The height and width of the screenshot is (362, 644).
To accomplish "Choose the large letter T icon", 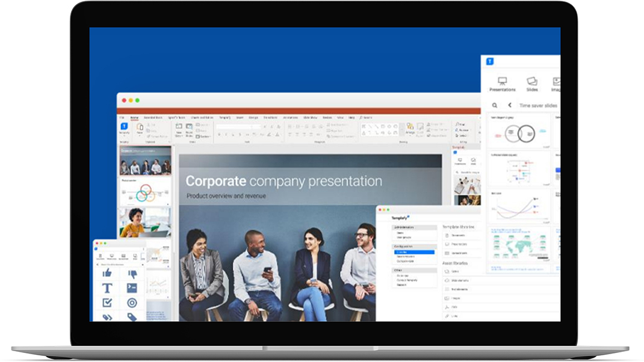I will coord(107,288).
